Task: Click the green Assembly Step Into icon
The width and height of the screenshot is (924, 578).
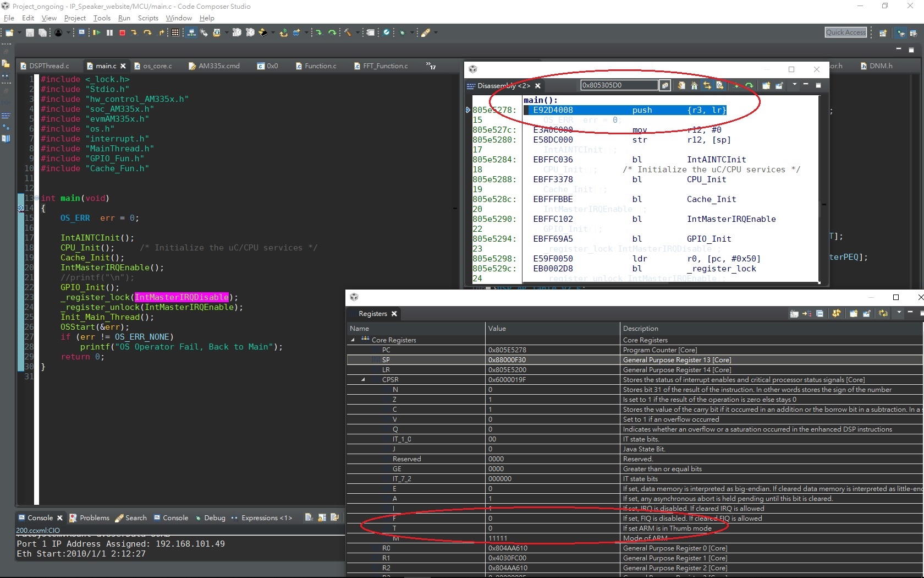Action: pyautogui.click(x=319, y=33)
